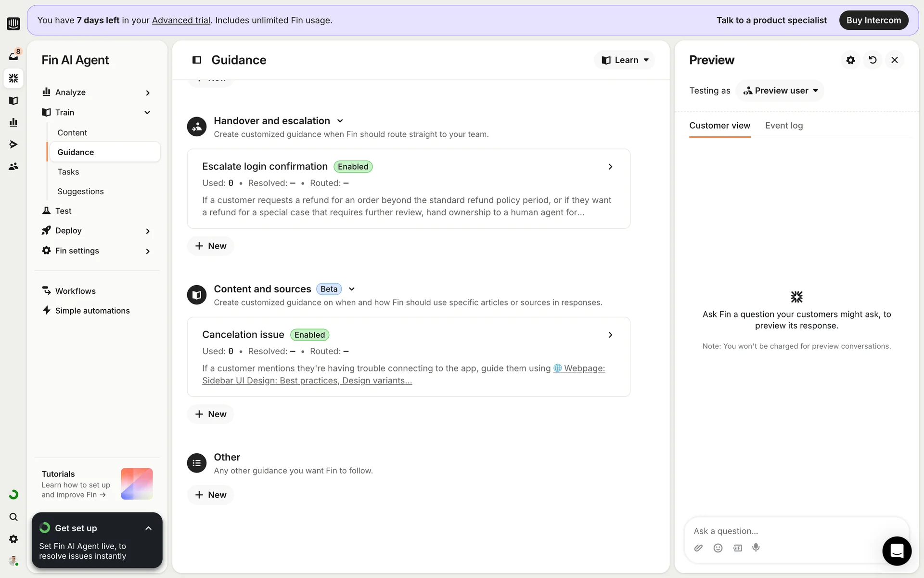Expand the Learn dropdown
The height and width of the screenshot is (578, 924).
click(x=625, y=60)
